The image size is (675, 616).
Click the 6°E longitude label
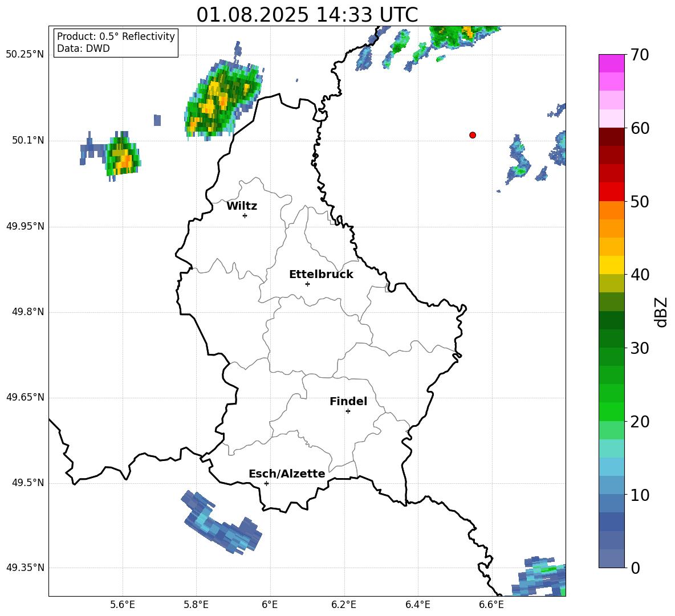pyautogui.click(x=270, y=605)
